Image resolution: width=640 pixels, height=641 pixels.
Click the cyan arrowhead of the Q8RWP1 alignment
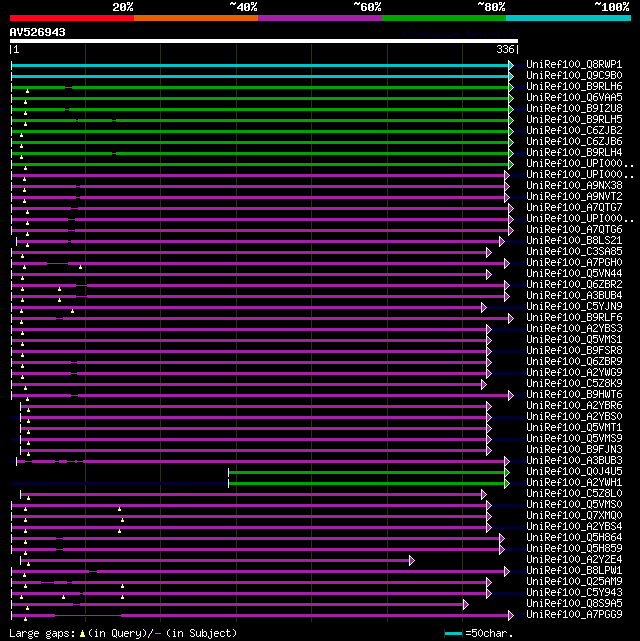[x=511, y=65]
